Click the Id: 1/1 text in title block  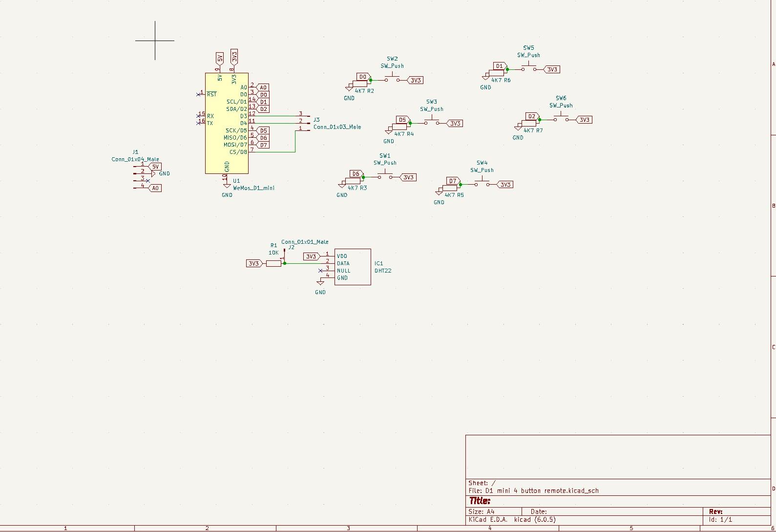coord(721,520)
